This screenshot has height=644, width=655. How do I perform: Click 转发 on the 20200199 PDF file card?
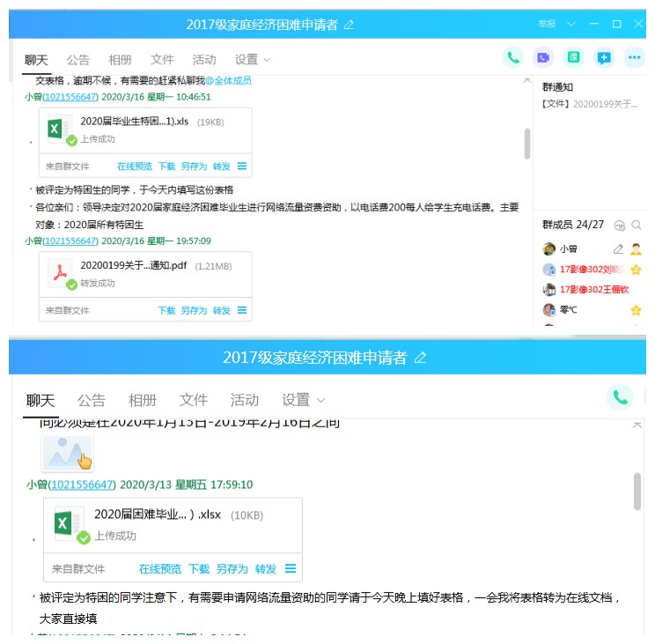coord(221,310)
